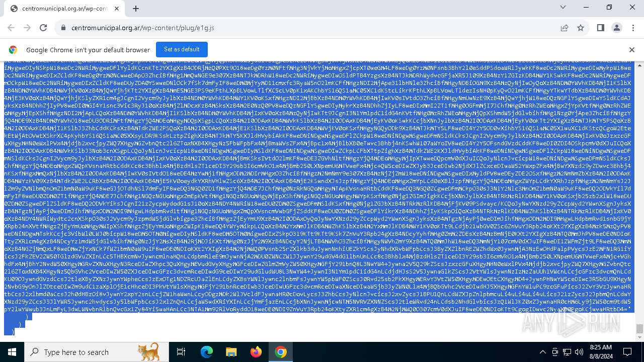
Task: Click the page's vertical scrollbar thumb
Action: [x=639, y=329]
